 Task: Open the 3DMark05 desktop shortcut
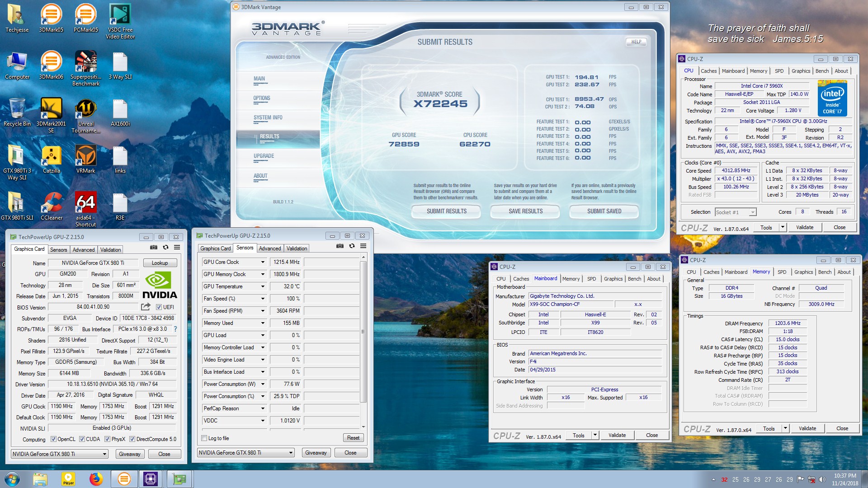click(51, 18)
